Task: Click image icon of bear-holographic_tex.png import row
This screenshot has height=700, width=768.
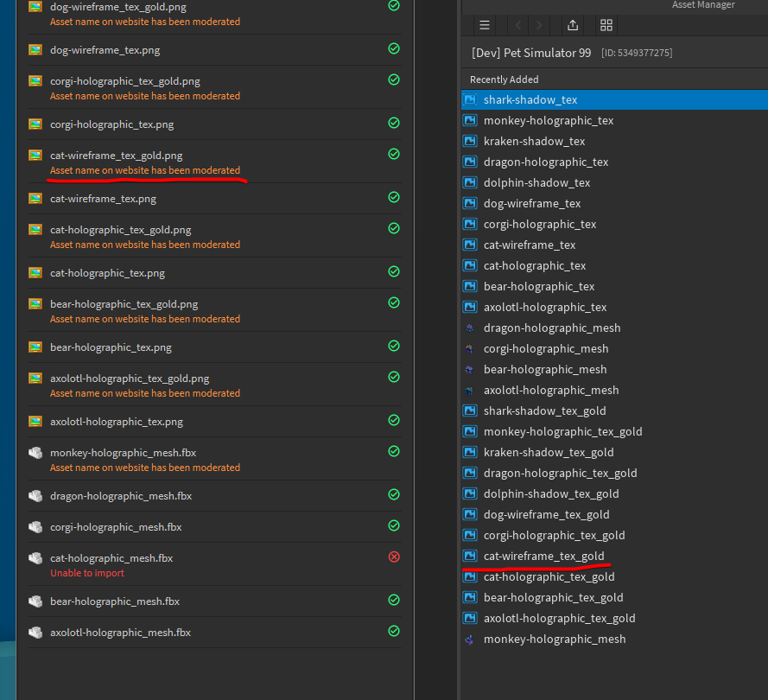Action: click(35, 347)
